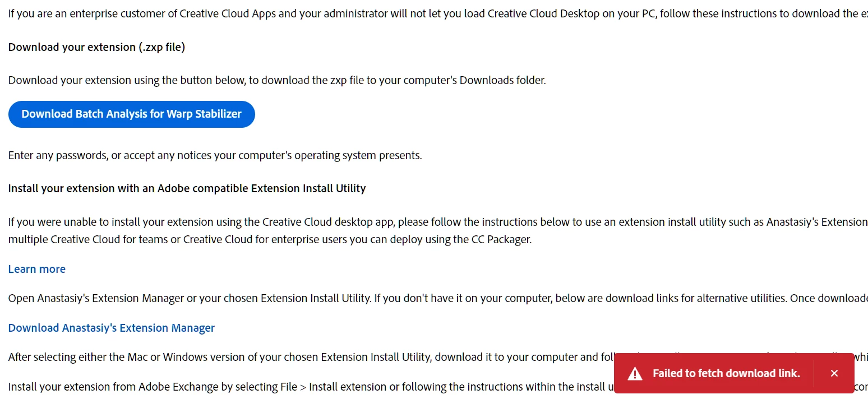This screenshot has height=399, width=868.
Task: Dismiss the failed download error notification
Action: coord(834,373)
